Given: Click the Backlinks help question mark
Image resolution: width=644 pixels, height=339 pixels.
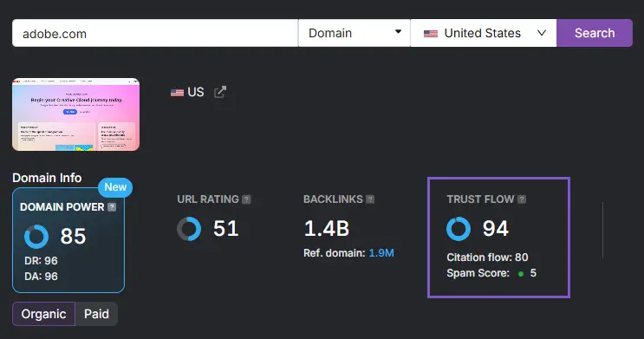Looking at the screenshot, I should [370, 199].
